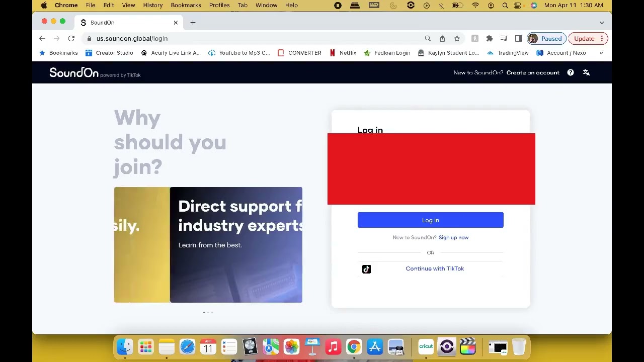The image size is (644, 362).
Task: Reload the SoundOn login page
Action: [71, 39]
